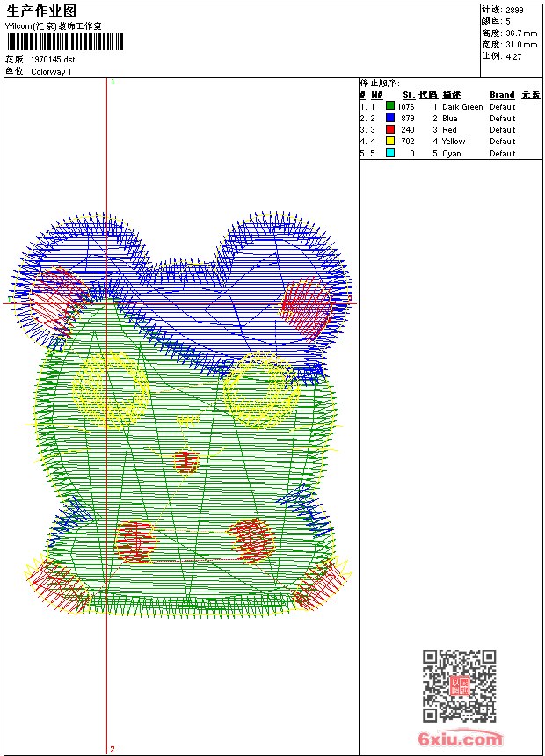Choose the Yellow thread color swatch
The width and height of the screenshot is (545, 756).
(390, 141)
